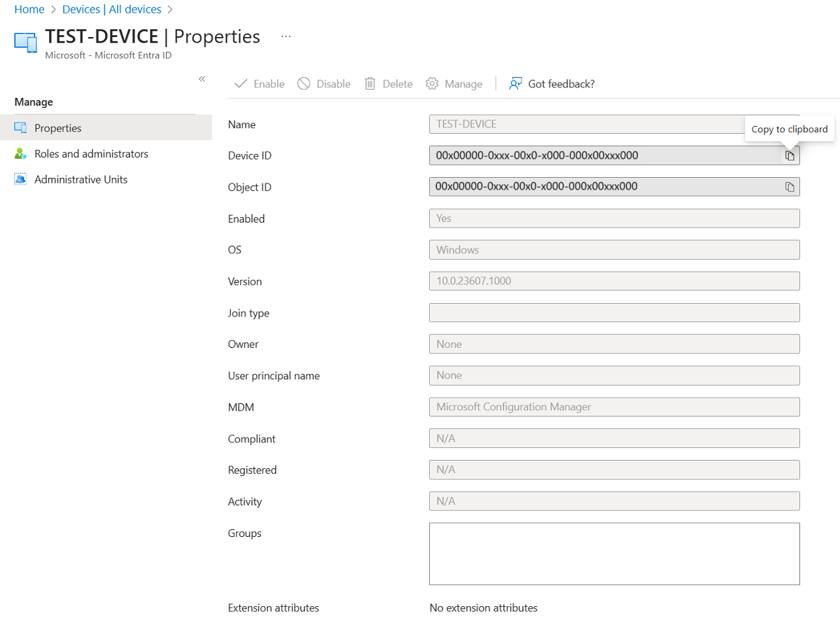This screenshot has height=630, width=840.
Task: Copy the Object ID to clipboard
Action: [790, 186]
